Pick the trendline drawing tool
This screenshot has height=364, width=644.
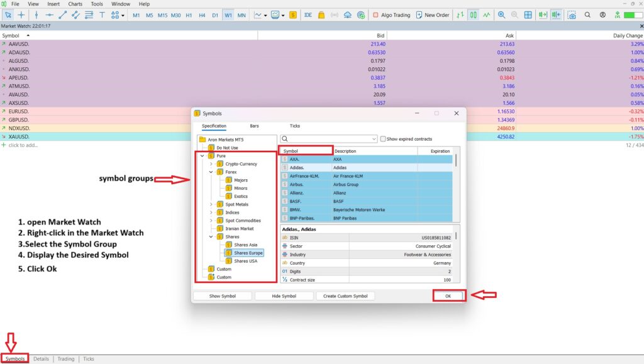[63, 14]
